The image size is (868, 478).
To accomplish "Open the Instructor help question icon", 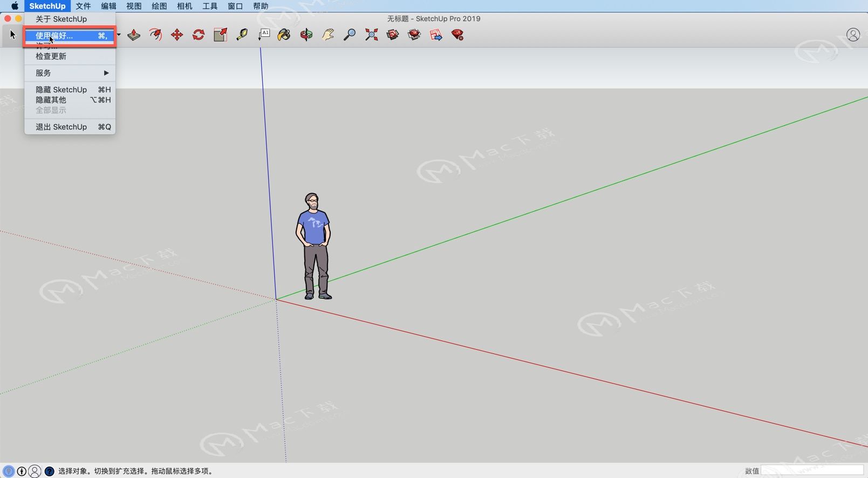I will coord(49,471).
